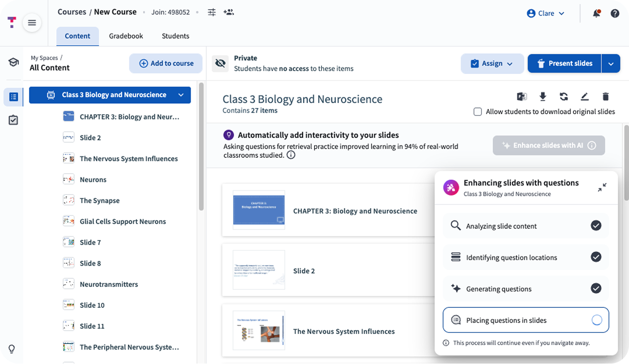
Task: Collapse the Enhancing slides panel
Action: [602, 187]
